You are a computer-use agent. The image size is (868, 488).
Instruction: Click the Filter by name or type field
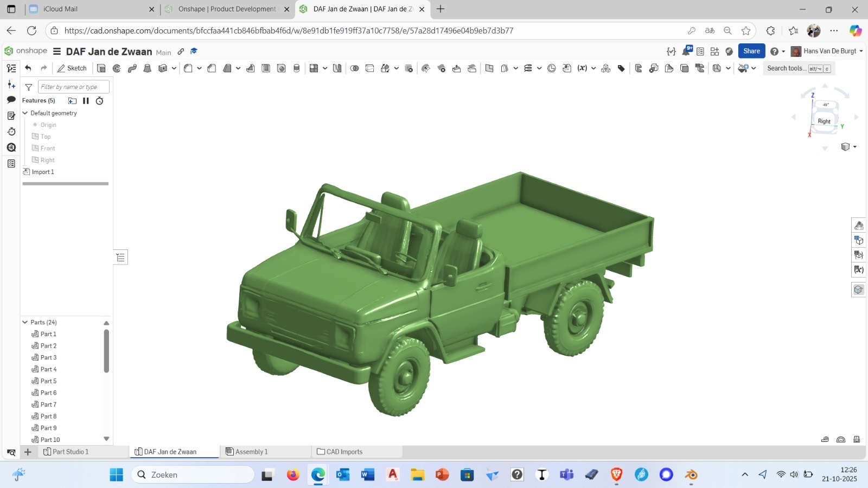tap(73, 87)
